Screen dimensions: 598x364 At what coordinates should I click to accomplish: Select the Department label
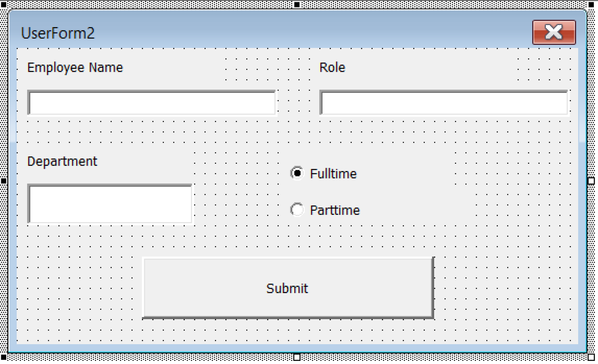(x=62, y=161)
